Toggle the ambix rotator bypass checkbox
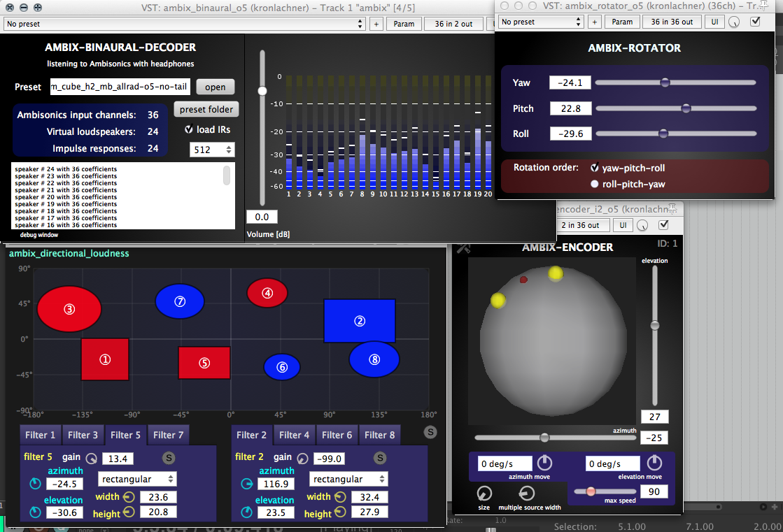 [755, 22]
